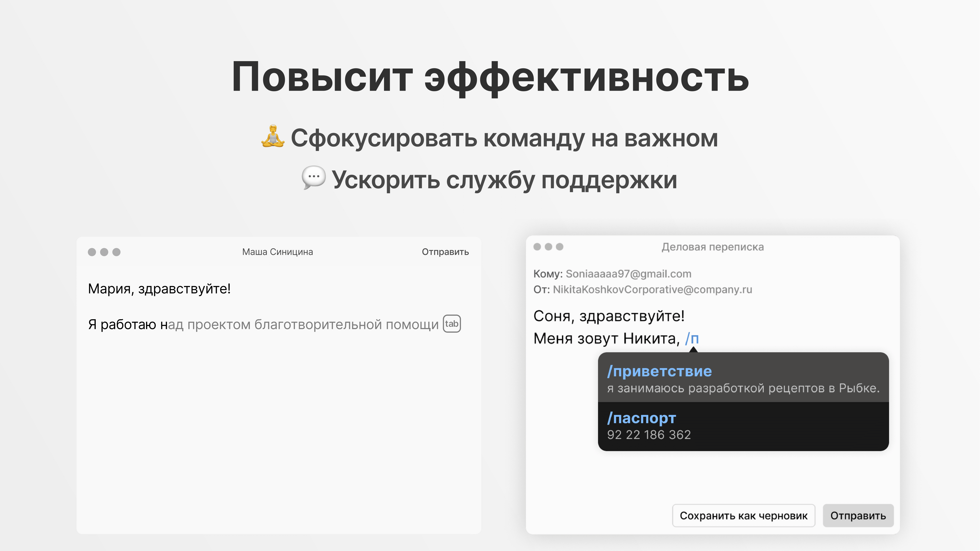The width and height of the screenshot is (980, 551).
Task: Click the Маша Синицина window title
Action: pos(277,252)
